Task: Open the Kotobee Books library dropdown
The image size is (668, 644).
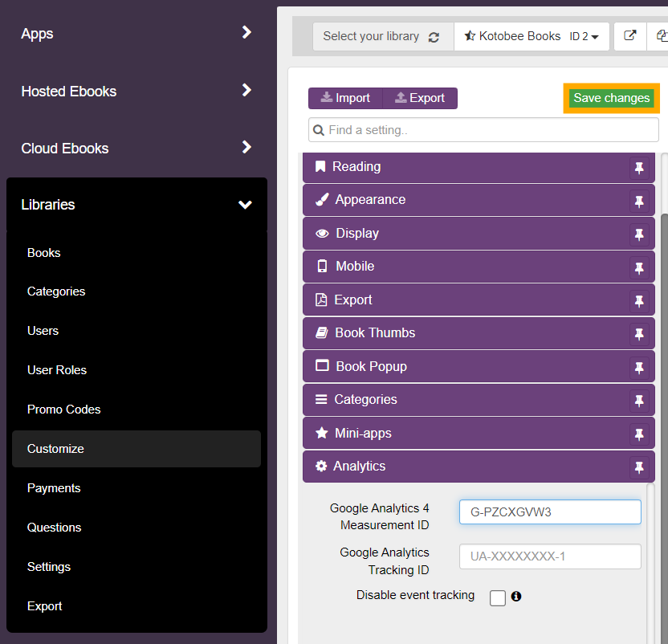Action: point(532,36)
